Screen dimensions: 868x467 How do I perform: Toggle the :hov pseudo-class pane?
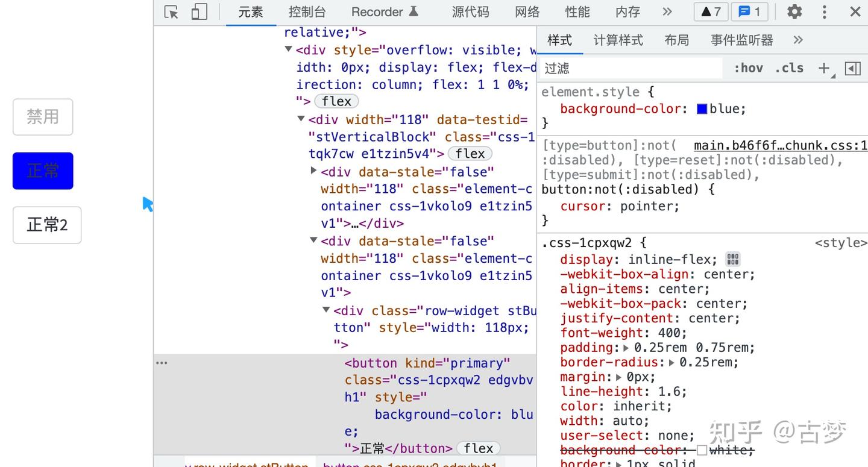point(748,67)
